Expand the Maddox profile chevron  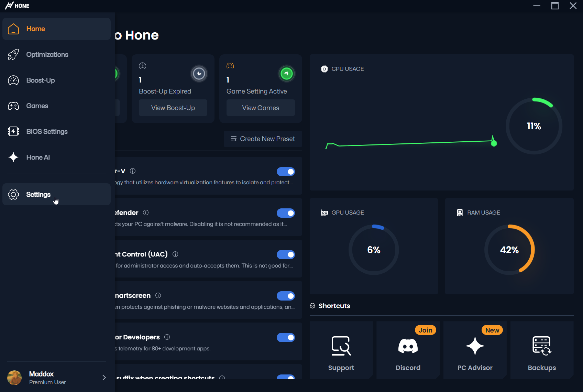coord(104,378)
